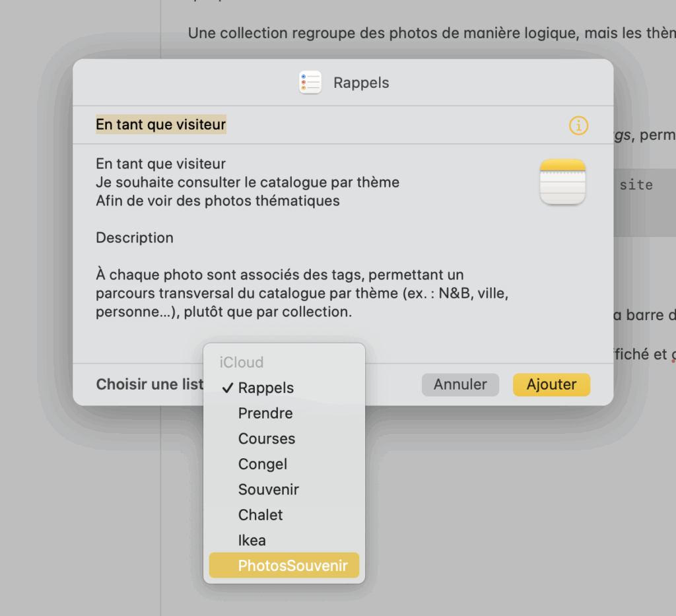Click the iCloud section header in the menu

click(242, 362)
